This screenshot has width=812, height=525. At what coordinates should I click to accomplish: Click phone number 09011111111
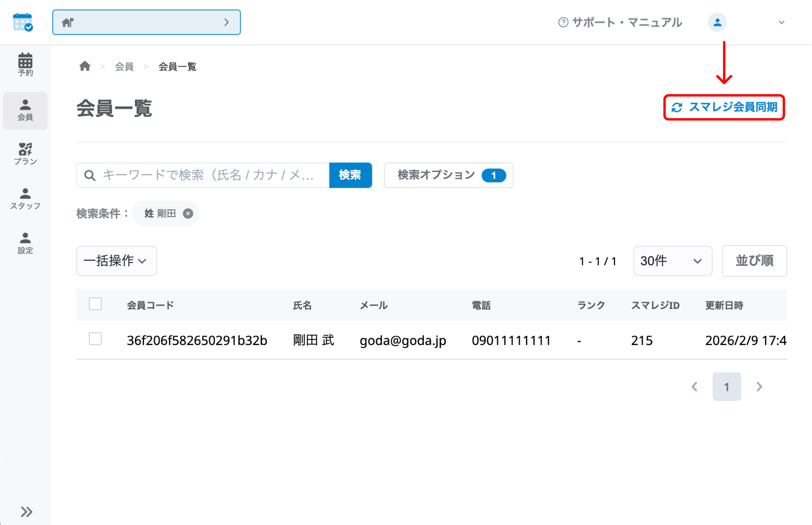click(x=511, y=341)
